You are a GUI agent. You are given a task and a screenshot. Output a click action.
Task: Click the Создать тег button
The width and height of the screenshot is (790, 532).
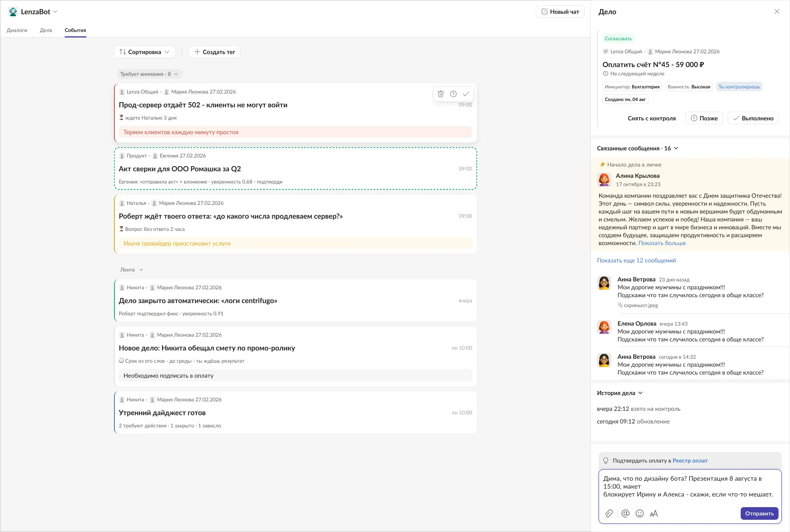[x=214, y=52]
